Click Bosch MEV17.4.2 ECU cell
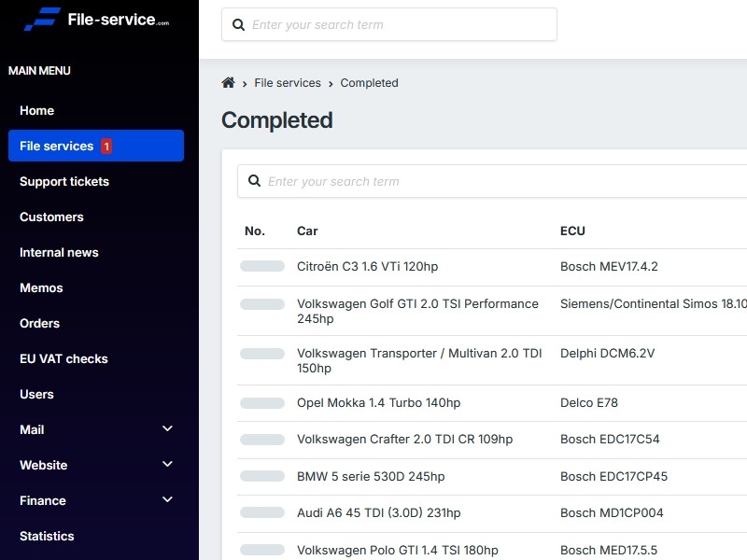747x560 pixels. click(x=609, y=266)
